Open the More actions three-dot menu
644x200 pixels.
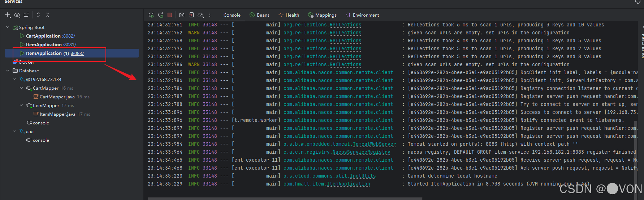pyautogui.click(x=210, y=15)
